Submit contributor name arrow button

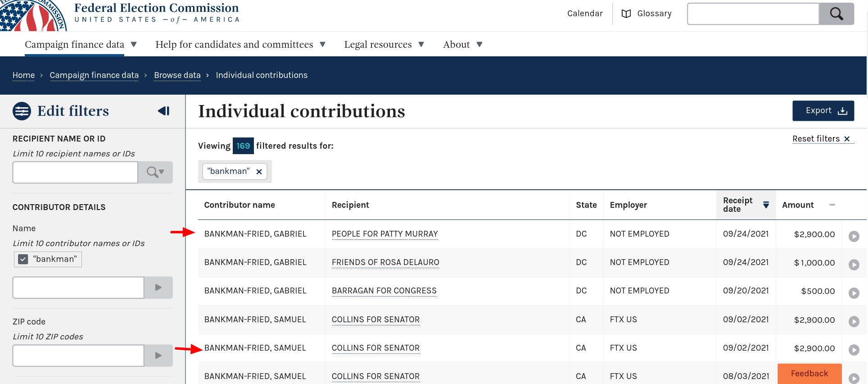click(158, 288)
